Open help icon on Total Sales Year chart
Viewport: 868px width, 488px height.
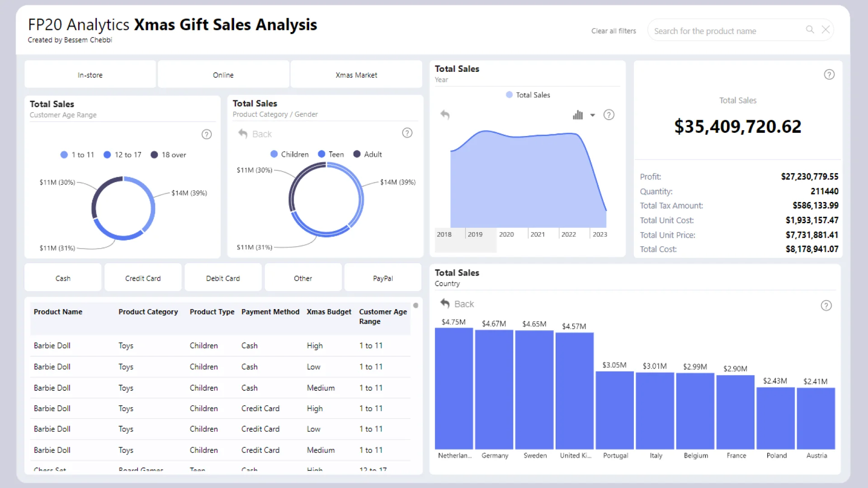[x=609, y=115]
